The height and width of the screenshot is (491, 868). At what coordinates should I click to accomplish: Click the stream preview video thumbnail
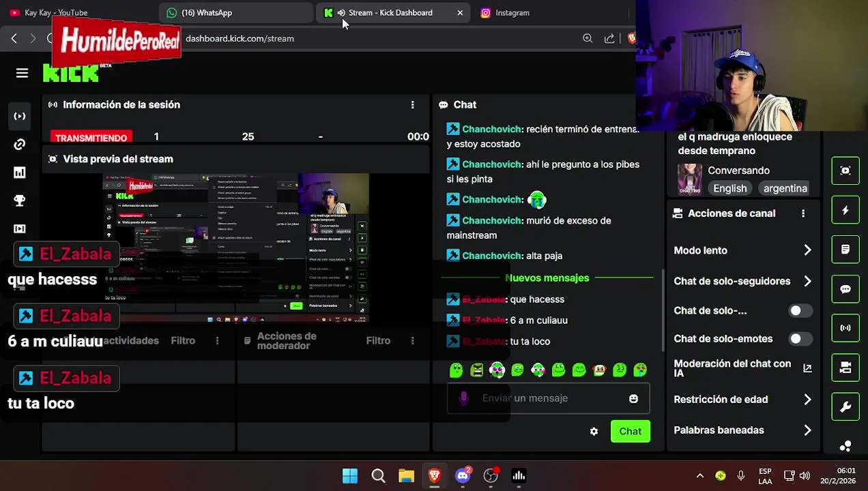click(236, 248)
